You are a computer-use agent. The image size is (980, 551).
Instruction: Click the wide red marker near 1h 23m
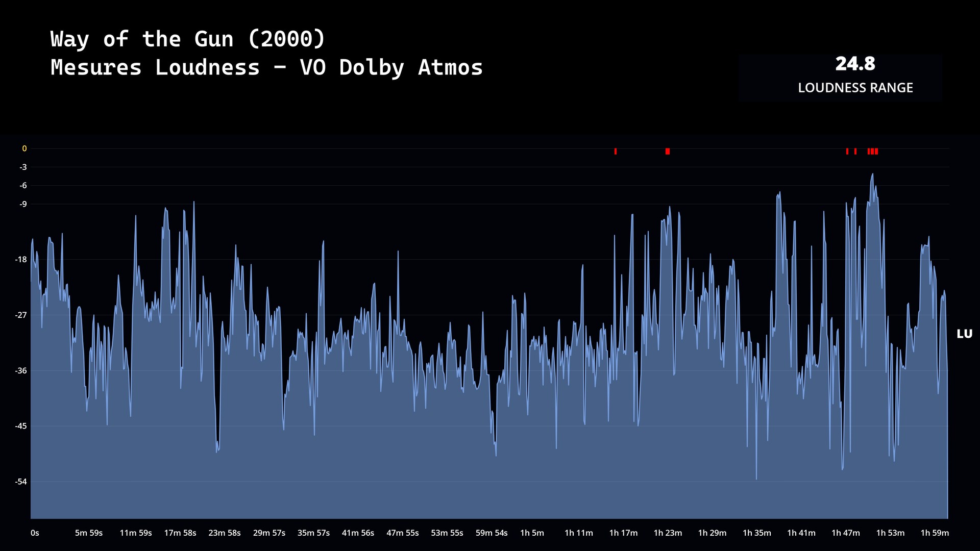(x=668, y=152)
